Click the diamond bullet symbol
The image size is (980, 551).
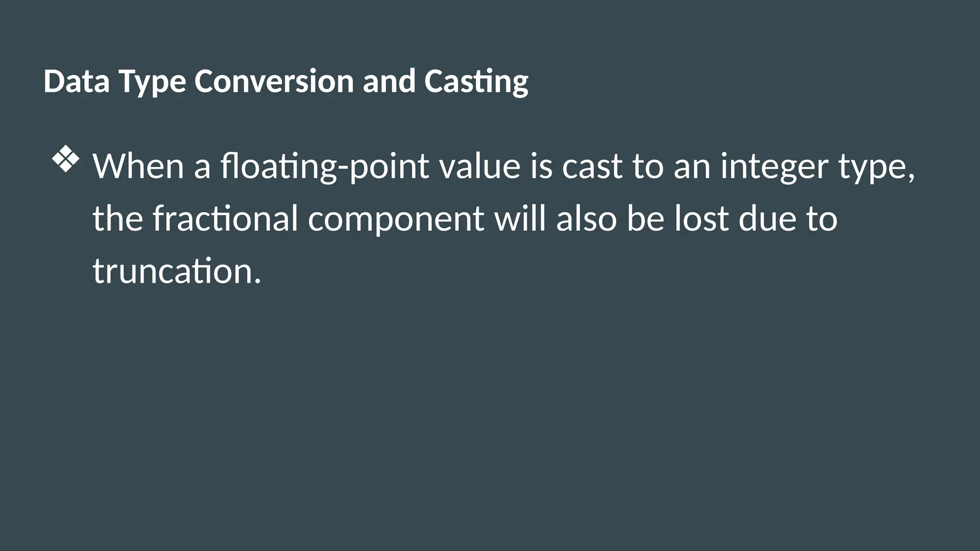click(66, 160)
